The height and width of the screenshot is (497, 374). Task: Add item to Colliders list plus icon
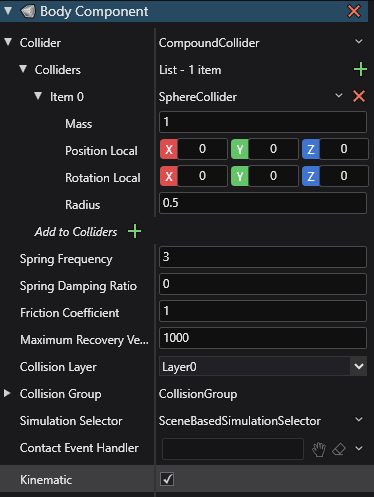(x=360, y=69)
